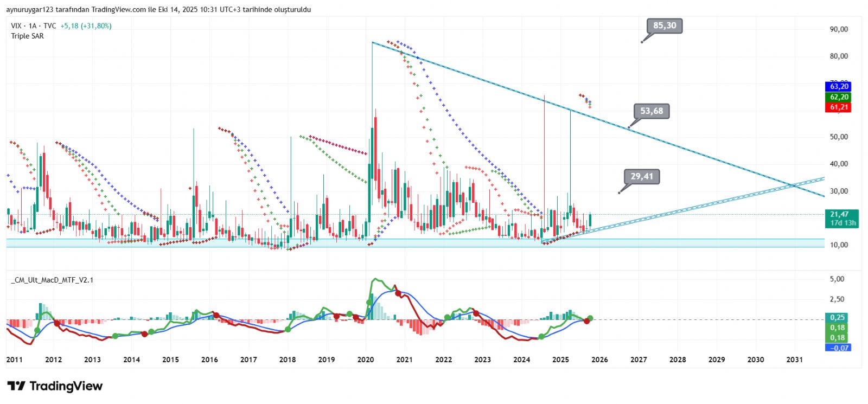This screenshot has width=868, height=404.
Task: Click the VIX · 1A · TVC symbol legend
Action: point(34,26)
